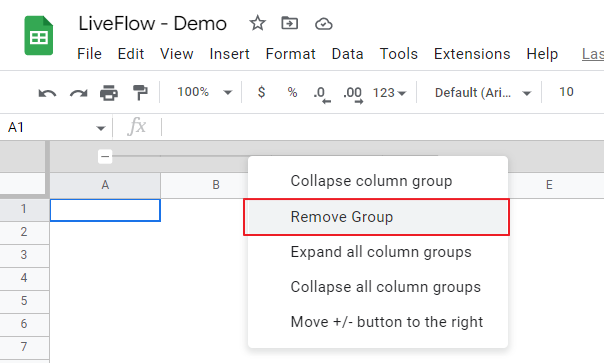Decrease decimal places

coord(322,94)
